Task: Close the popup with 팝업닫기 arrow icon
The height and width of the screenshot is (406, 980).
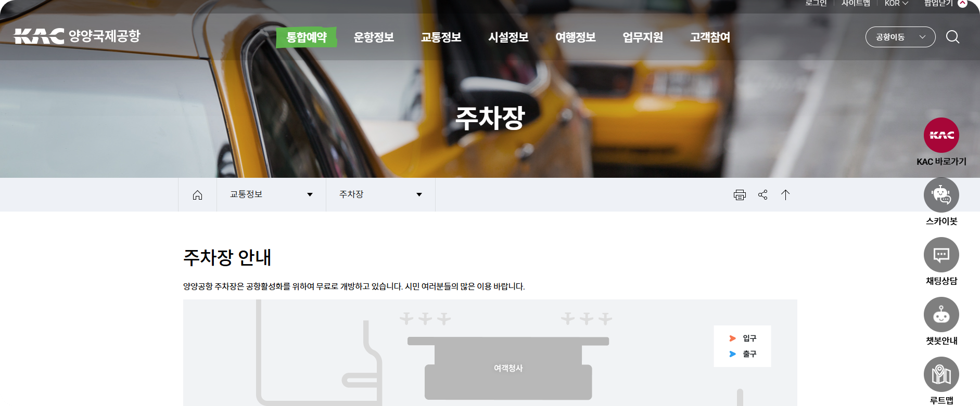Action: [963, 3]
